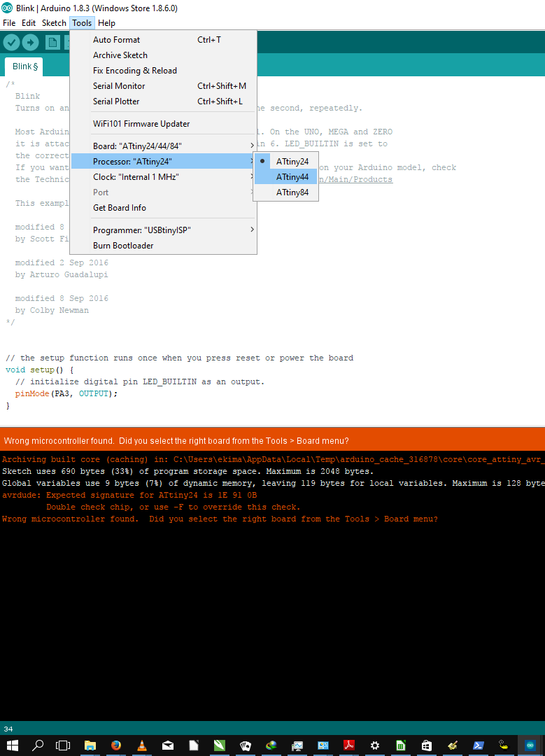Image resolution: width=545 pixels, height=756 pixels.
Task: Click line number 34 in status bar
Action: coord(8,729)
